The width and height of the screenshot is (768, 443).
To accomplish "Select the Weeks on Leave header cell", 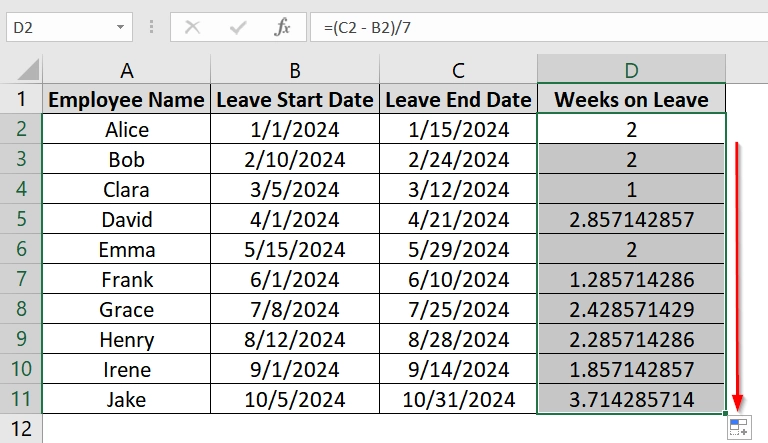I will [631, 99].
